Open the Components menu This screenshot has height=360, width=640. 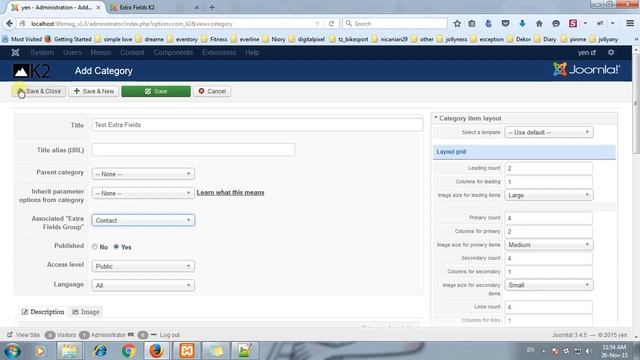173,52
